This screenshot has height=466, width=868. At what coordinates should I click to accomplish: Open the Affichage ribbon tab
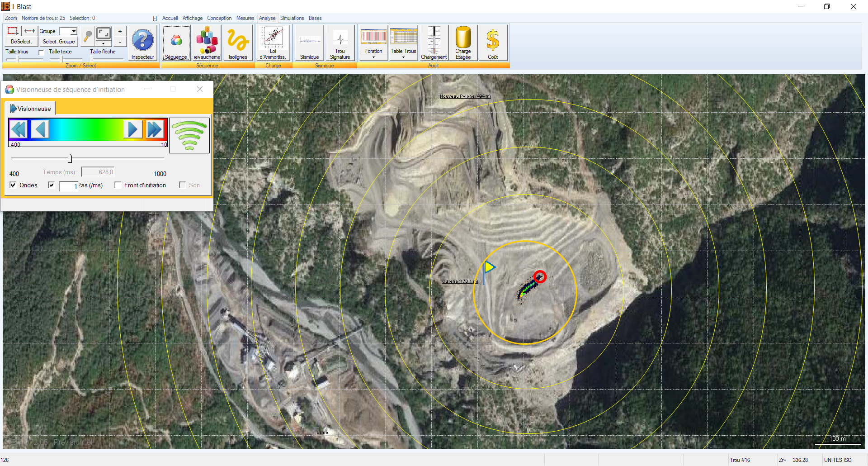[x=193, y=18]
